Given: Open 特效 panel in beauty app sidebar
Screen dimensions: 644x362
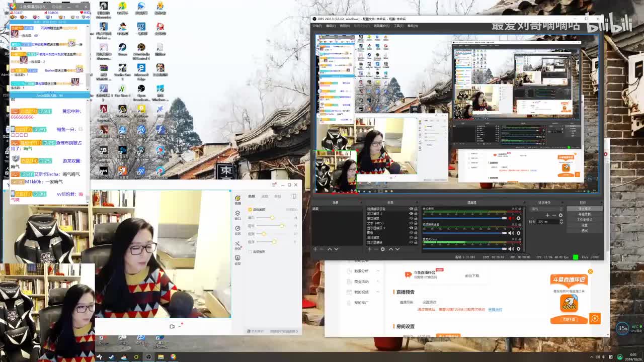Looking at the screenshot, I should [x=238, y=245].
